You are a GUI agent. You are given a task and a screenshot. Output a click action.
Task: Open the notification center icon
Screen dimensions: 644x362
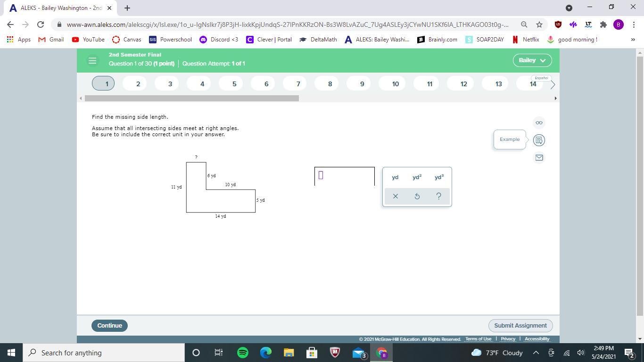629,353
